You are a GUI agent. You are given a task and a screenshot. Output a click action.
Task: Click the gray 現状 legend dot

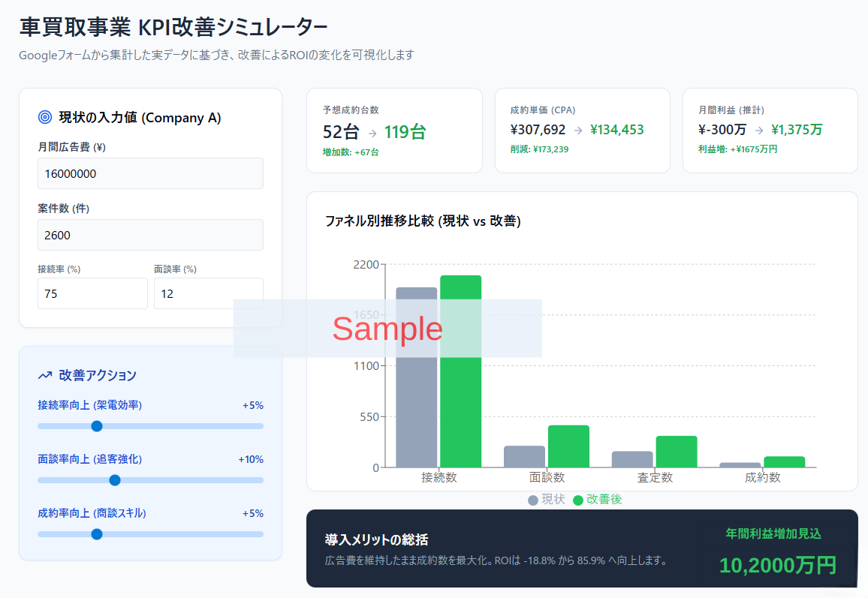click(x=533, y=500)
